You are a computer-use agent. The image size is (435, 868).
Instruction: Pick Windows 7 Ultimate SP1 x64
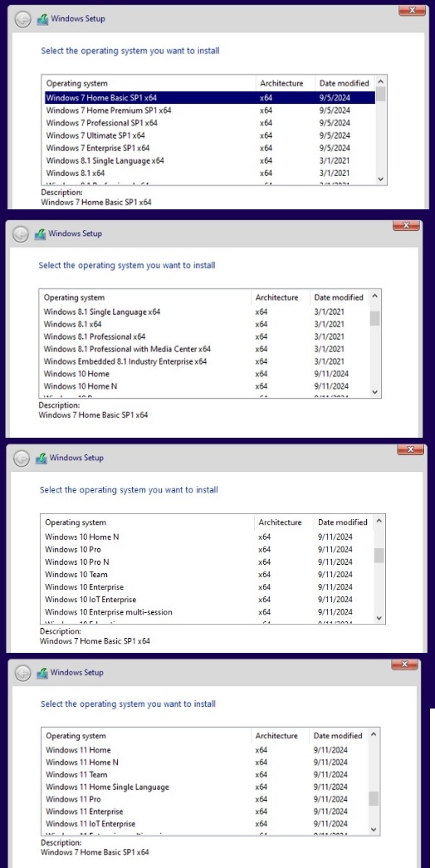[210, 135]
